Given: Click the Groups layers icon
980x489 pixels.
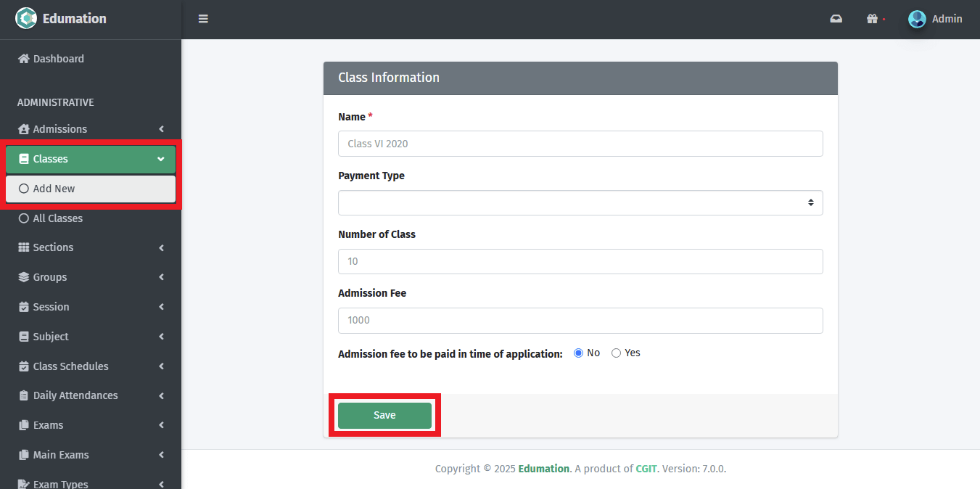Looking at the screenshot, I should click(x=24, y=277).
